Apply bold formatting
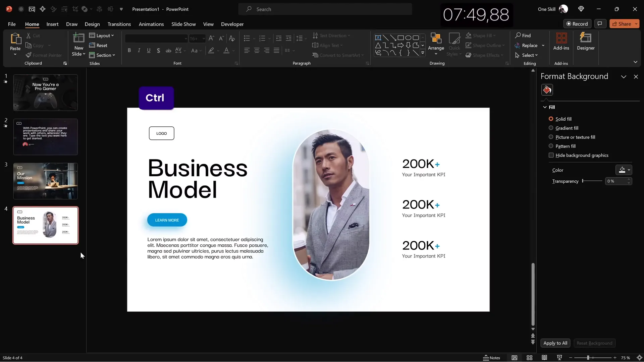Viewport: 644px width, 362px height. 129,50
